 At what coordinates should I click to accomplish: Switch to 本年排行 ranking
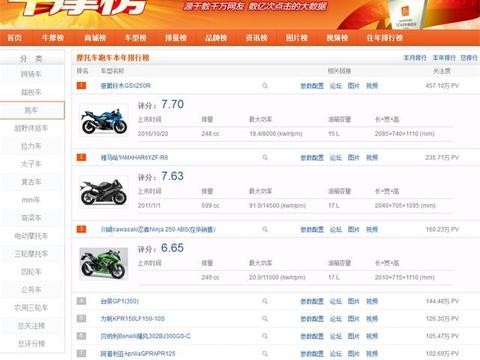444,58
